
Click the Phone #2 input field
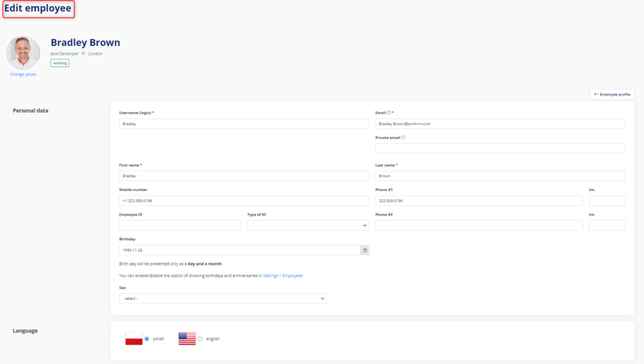coord(479,225)
